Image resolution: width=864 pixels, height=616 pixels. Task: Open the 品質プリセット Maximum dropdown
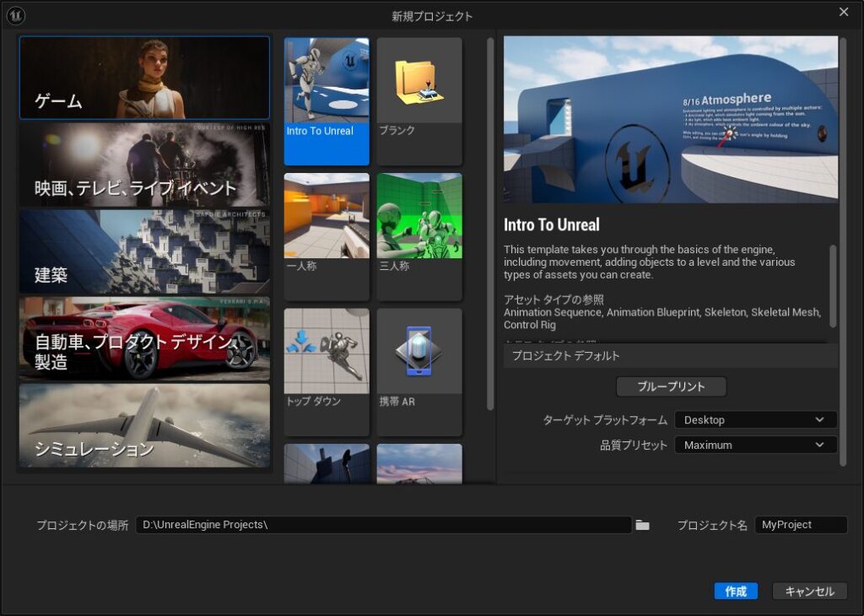coord(755,446)
